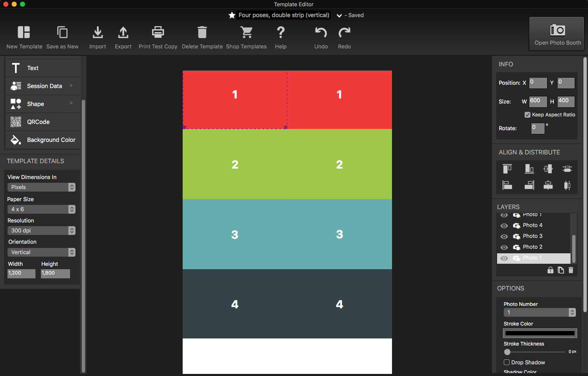Select the Text tool
588x376 pixels.
click(x=33, y=68)
